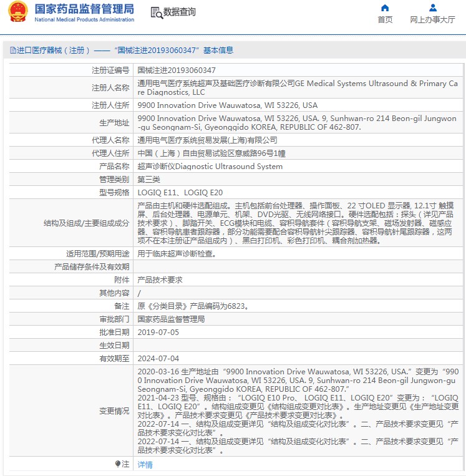
Task: Open the 详情 link at the bottom
Action: tap(145, 465)
